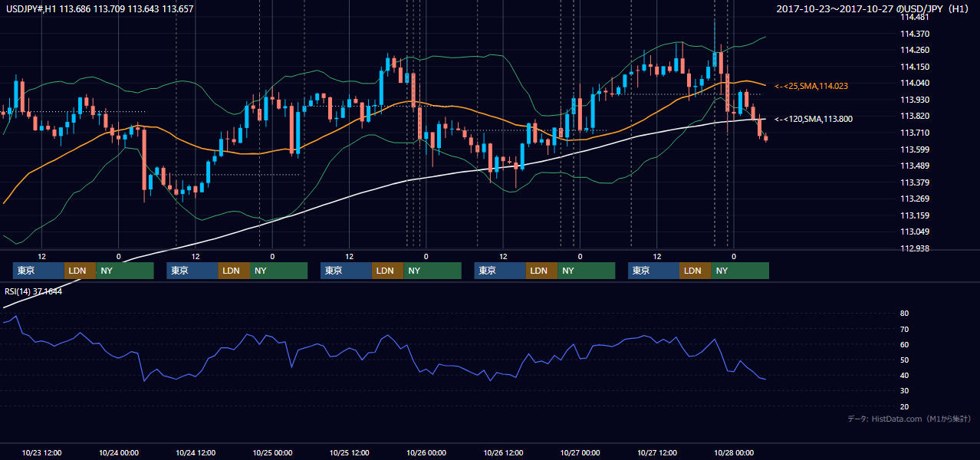Screen dimensions: 980x460
Task: Click the 10/23 12:00 date label
Action: click(x=41, y=452)
